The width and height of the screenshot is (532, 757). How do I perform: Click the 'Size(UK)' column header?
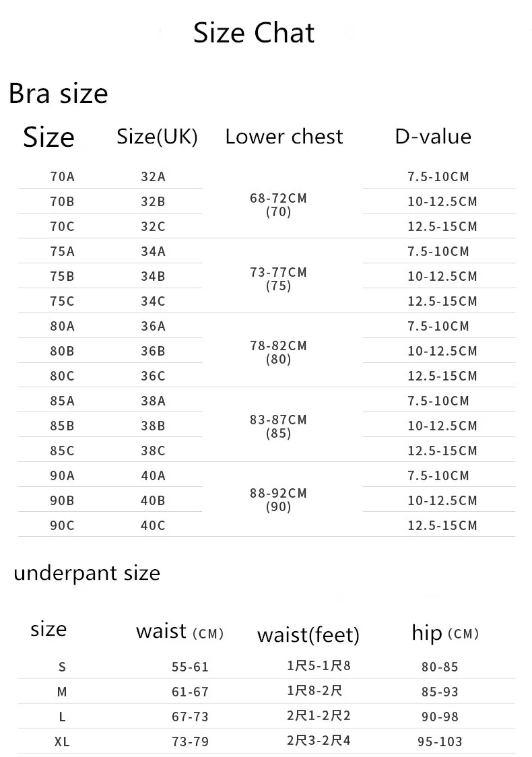point(158,137)
